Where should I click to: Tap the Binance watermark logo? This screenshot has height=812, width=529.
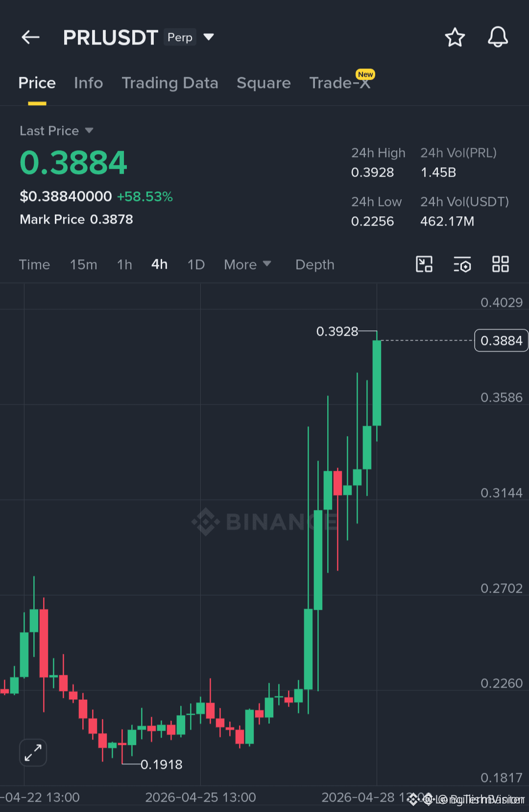pos(264,522)
